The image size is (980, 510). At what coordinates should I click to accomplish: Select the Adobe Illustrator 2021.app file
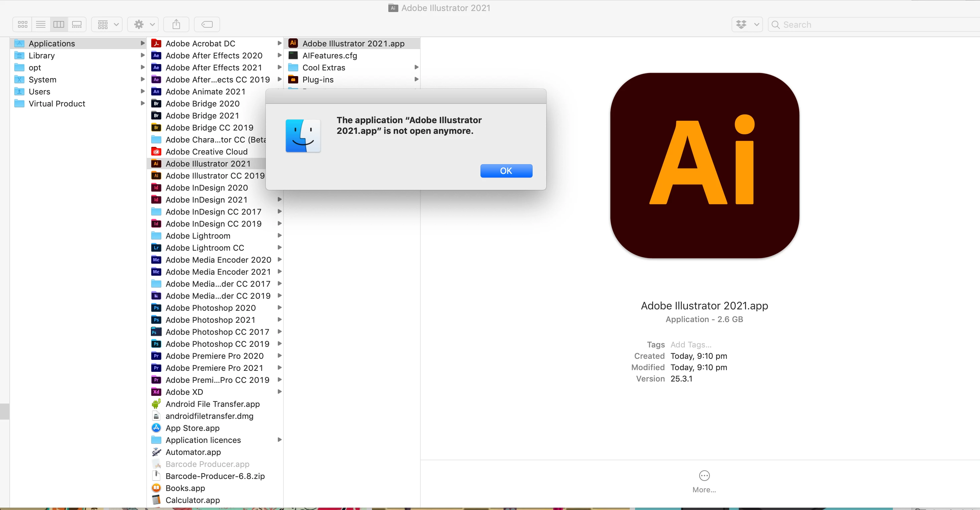pos(353,43)
